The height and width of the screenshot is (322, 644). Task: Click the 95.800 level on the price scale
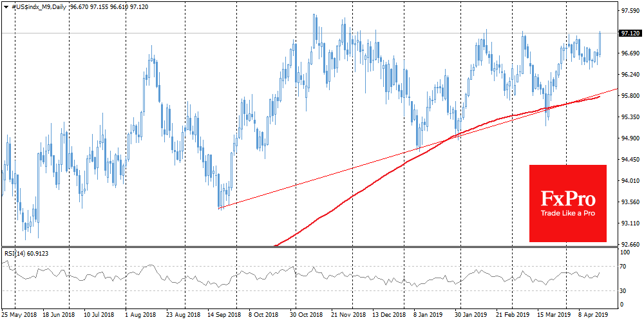[629, 96]
